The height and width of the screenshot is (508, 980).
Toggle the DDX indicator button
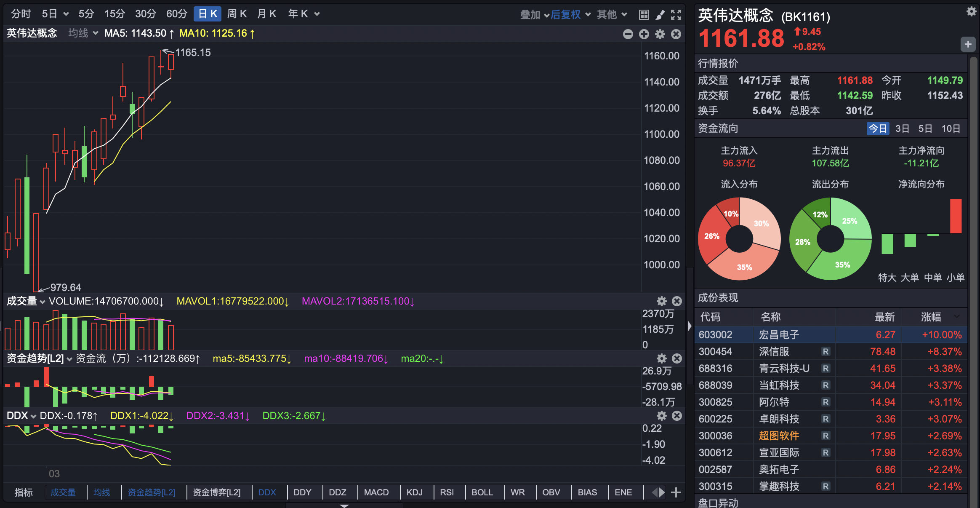(x=267, y=492)
